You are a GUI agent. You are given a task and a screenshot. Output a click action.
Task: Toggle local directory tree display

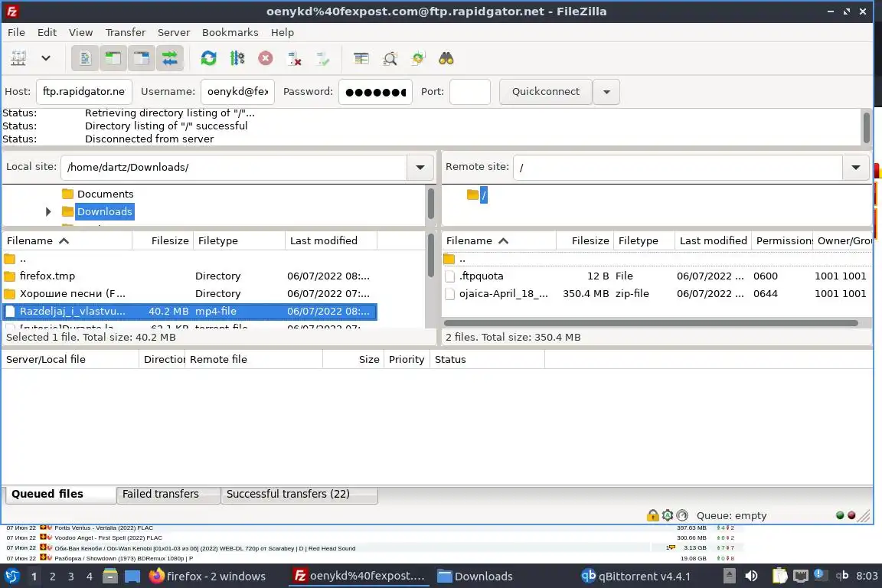tap(113, 58)
